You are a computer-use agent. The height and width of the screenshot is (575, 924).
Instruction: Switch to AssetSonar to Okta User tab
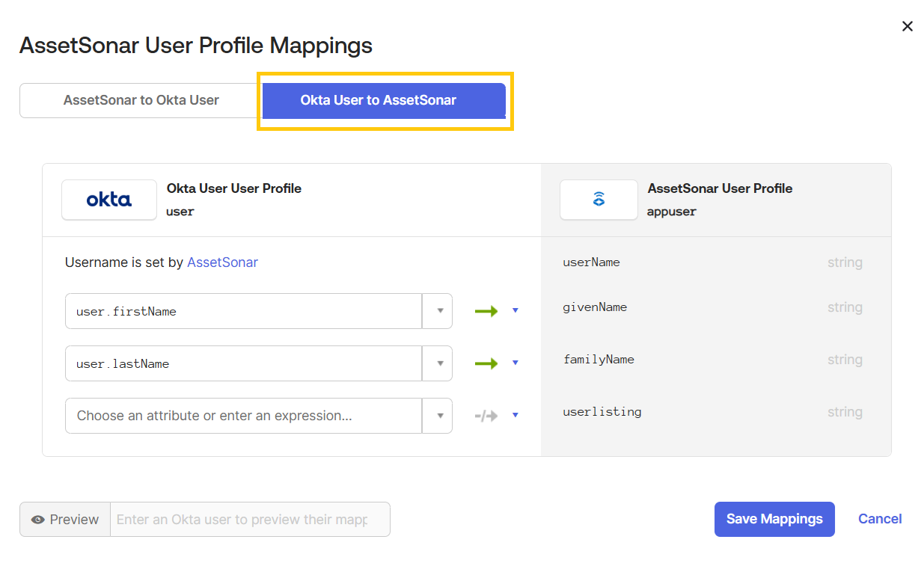(x=141, y=100)
